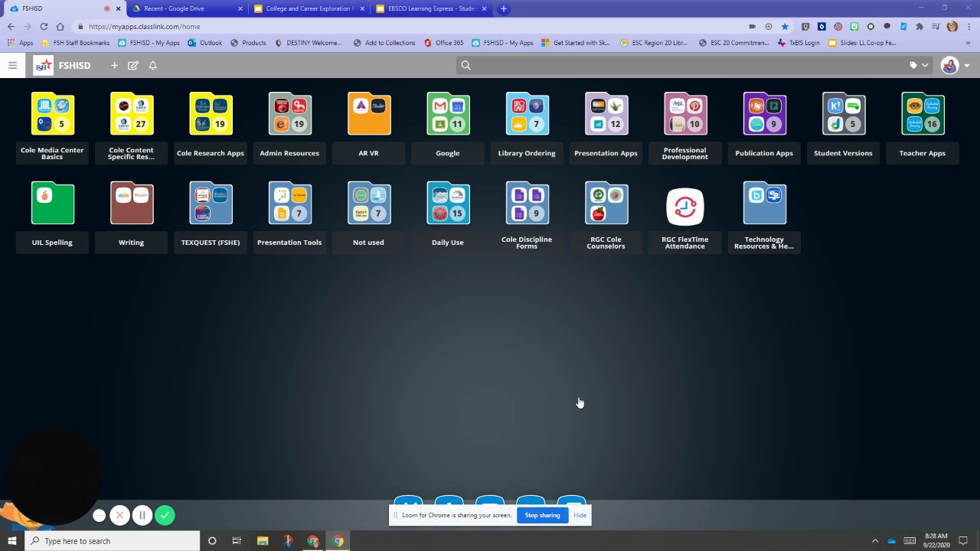This screenshot has height=551, width=980.
Task: Open FSH Staff Bookmarks folder
Action: tap(75, 43)
